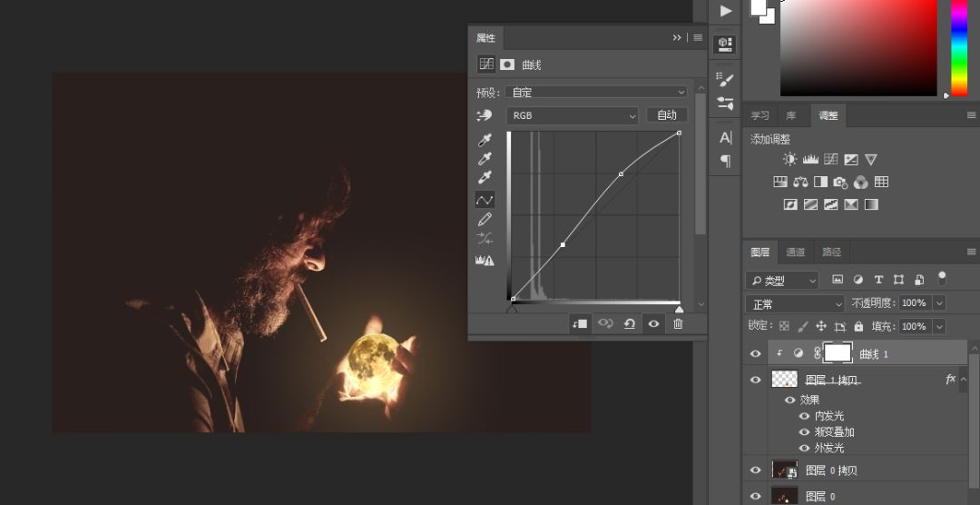
Task: Open the blend mode 正常 dropdown
Action: tap(794, 304)
